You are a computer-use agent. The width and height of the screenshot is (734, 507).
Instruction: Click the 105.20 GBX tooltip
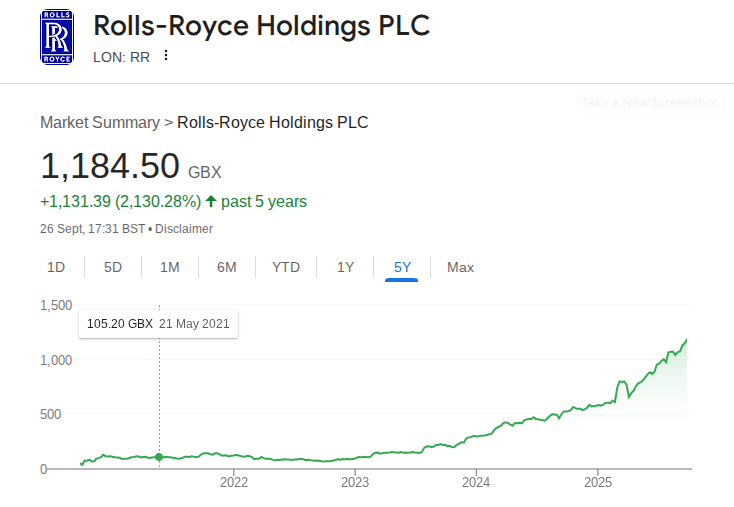[x=158, y=324]
